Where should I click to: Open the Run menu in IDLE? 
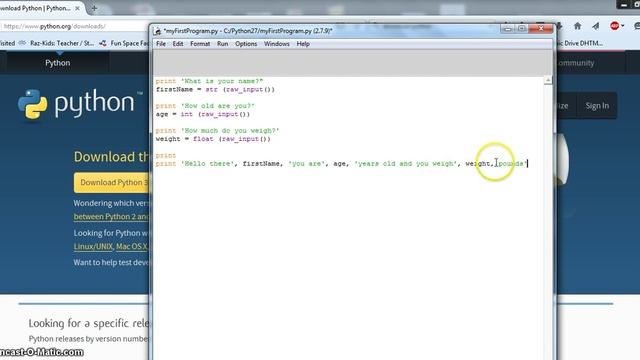point(222,44)
